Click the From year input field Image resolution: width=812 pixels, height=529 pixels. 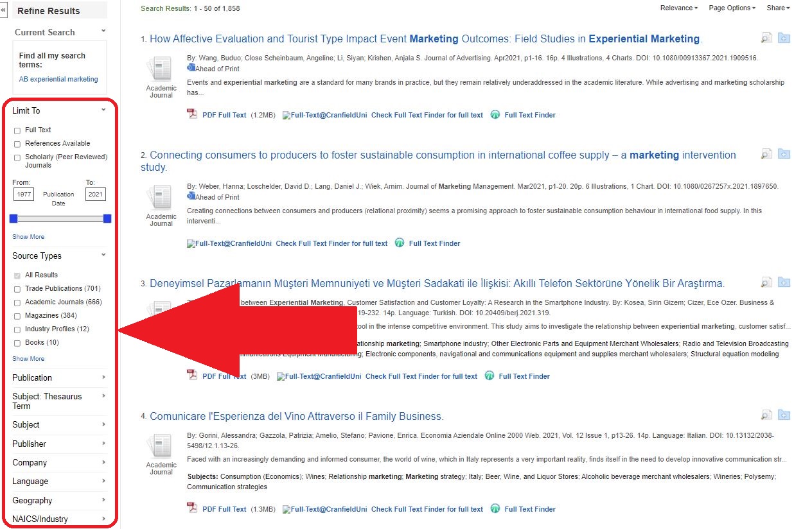coord(24,195)
